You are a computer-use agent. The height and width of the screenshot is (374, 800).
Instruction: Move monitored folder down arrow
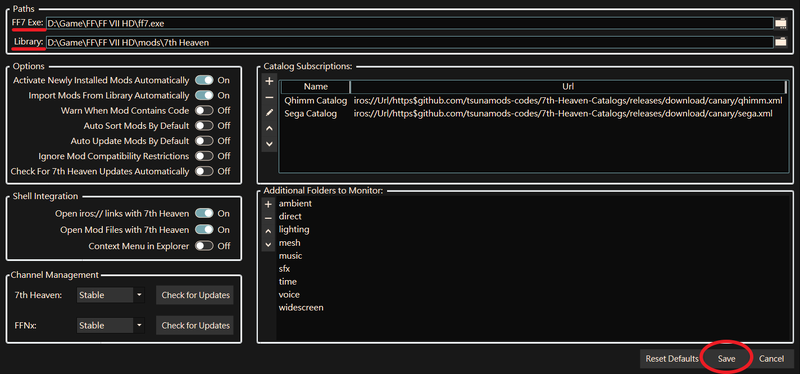click(x=269, y=244)
